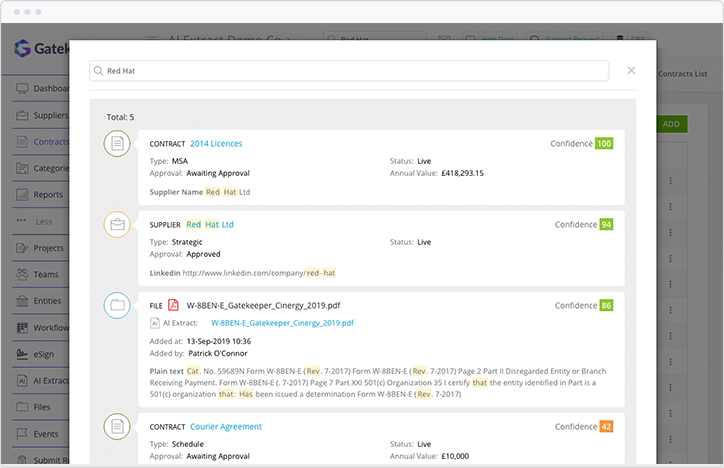Click the orange confidence badge showing 42
This screenshot has height=468, width=724.
(x=606, y=426)
